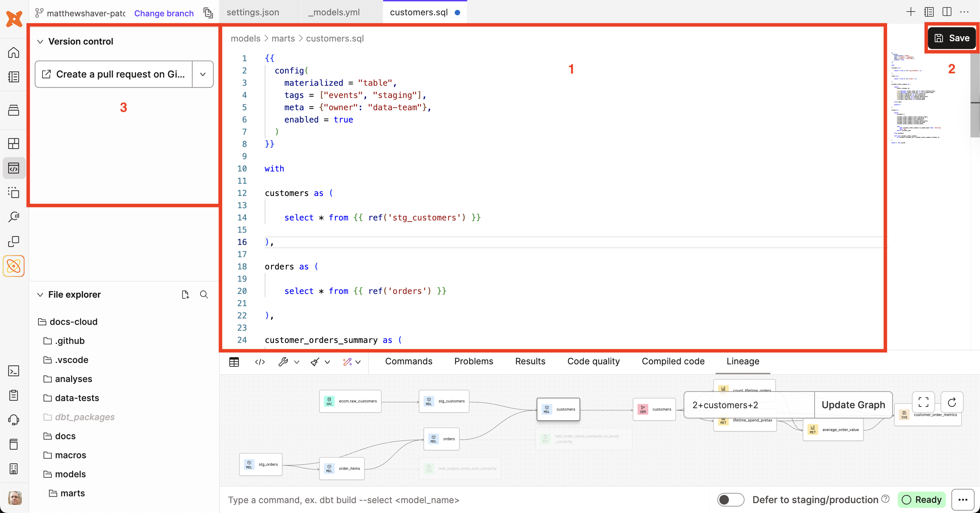Preview results using the table icon
Image resolution: width=980 pixels, height=513 pixels.
234,362
